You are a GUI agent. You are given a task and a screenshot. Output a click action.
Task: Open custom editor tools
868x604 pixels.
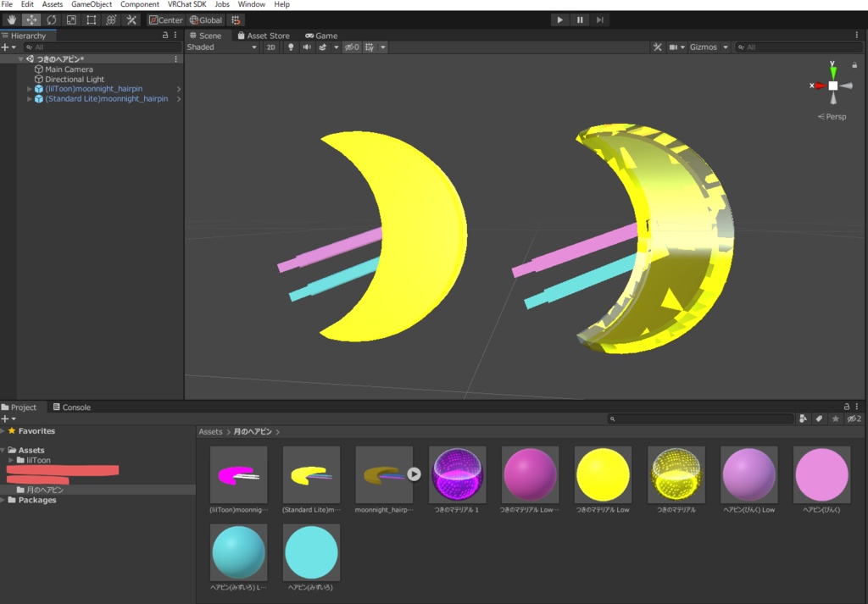tap(131, 20)
